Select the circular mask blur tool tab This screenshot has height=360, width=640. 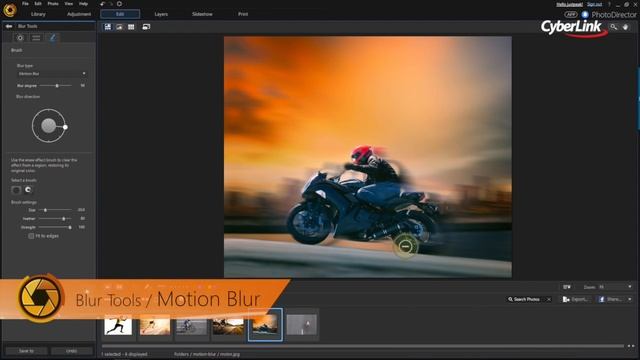20,38
